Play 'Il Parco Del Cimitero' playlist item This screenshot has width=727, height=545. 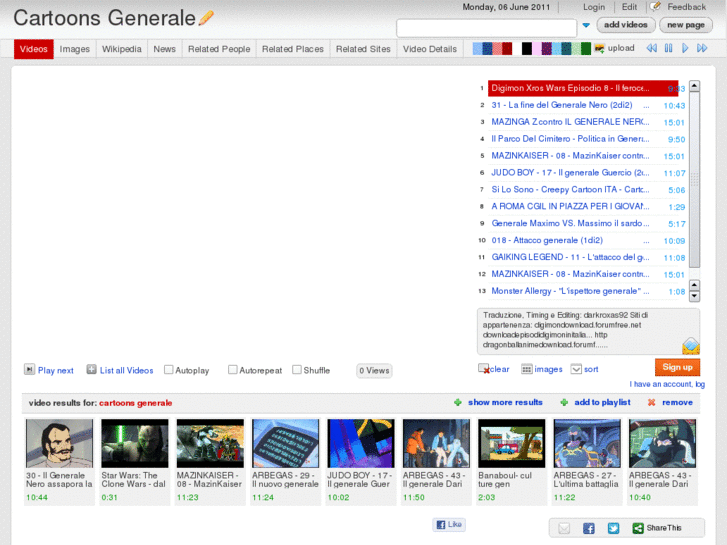570,139
